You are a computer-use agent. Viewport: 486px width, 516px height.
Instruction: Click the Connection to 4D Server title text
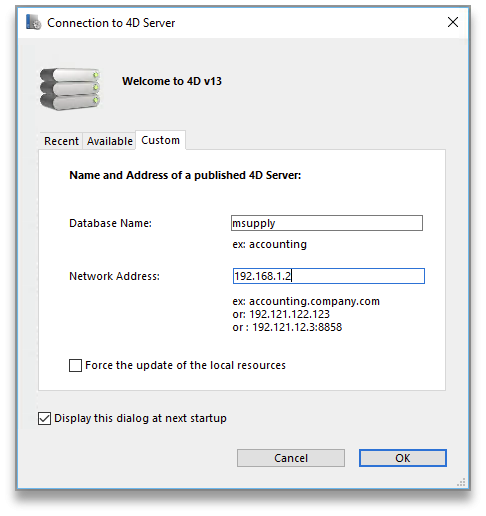[111, 23]
